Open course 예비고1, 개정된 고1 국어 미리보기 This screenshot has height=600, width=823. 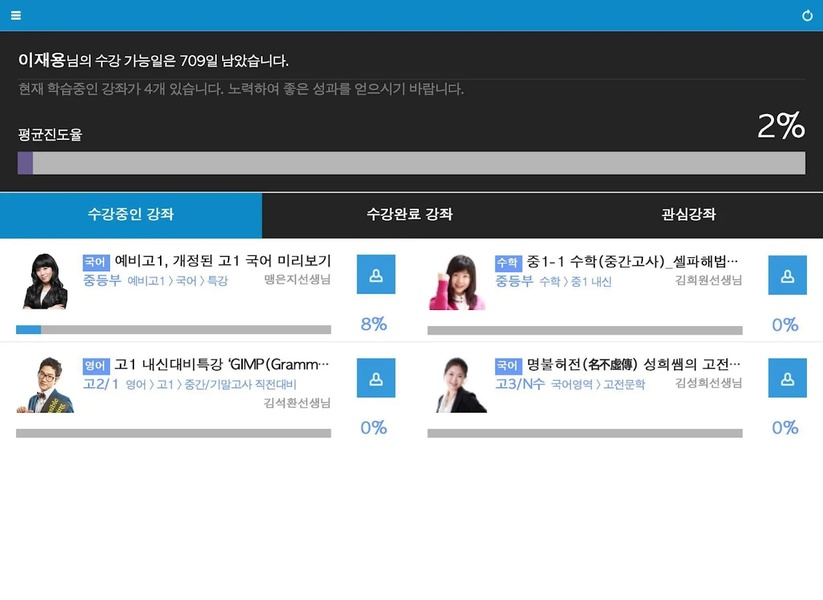pos(223,260)
